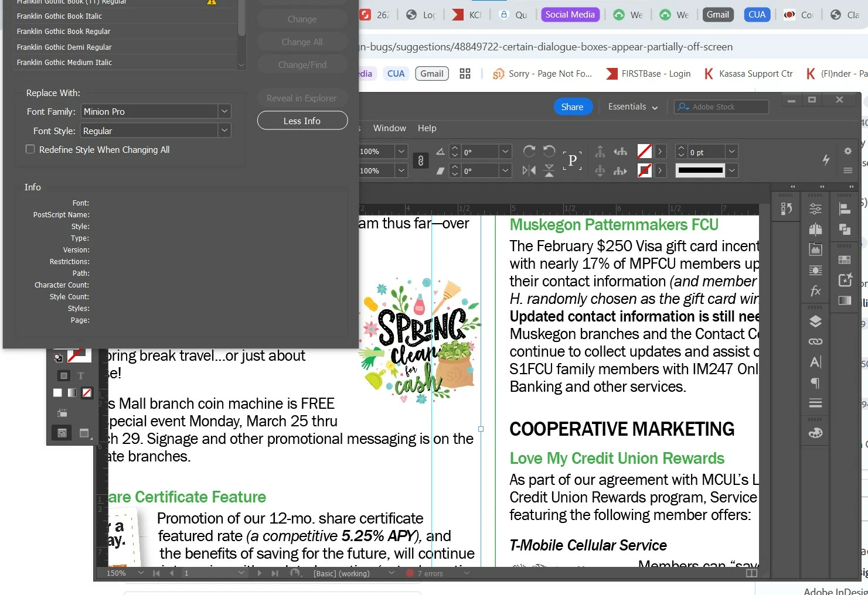Open the 150% zoom level dropdown
This screenshot has width=868, height=595.
141,573
